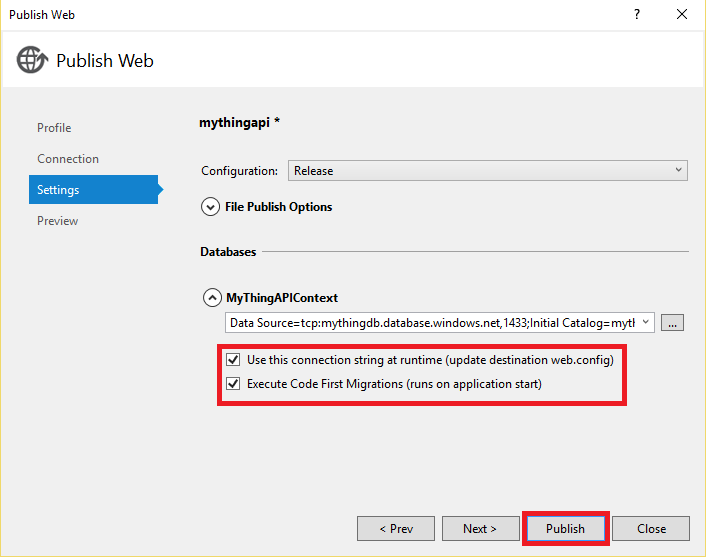Click the Publish button
Image resolution: width=706 pixels, height=557 pixels.
565,528
